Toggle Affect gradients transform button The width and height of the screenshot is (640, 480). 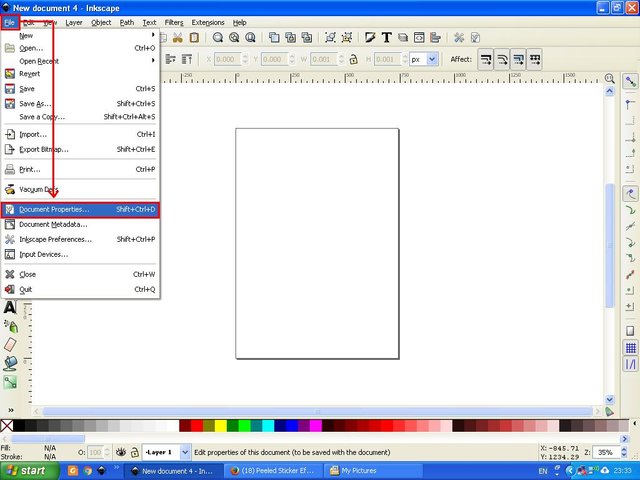518,60
